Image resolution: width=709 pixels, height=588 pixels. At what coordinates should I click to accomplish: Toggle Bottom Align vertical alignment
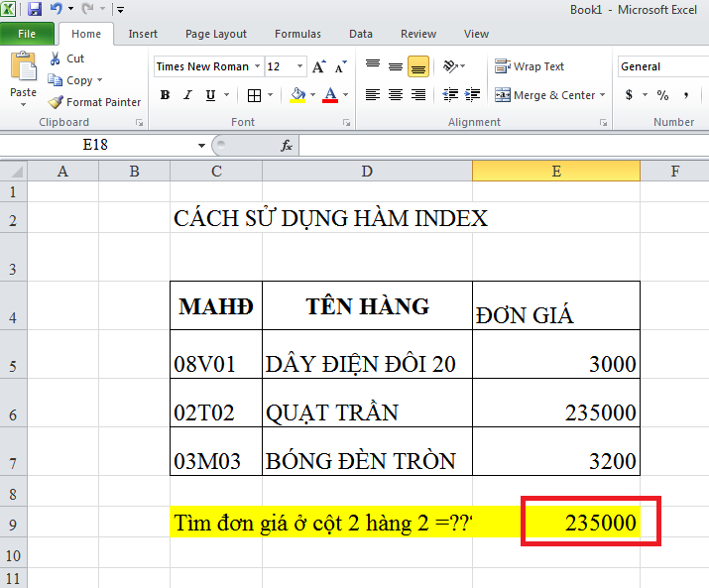point(418,66)
